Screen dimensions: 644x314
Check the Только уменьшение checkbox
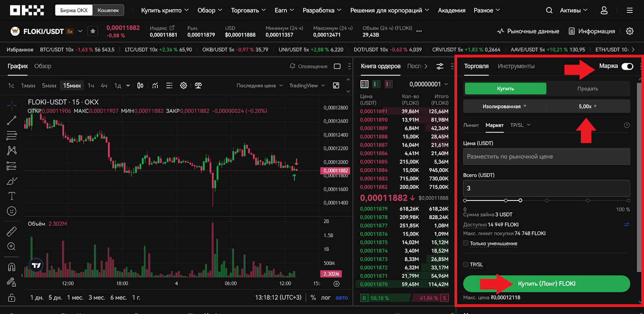pyautogui.click(x=466, y=243)
